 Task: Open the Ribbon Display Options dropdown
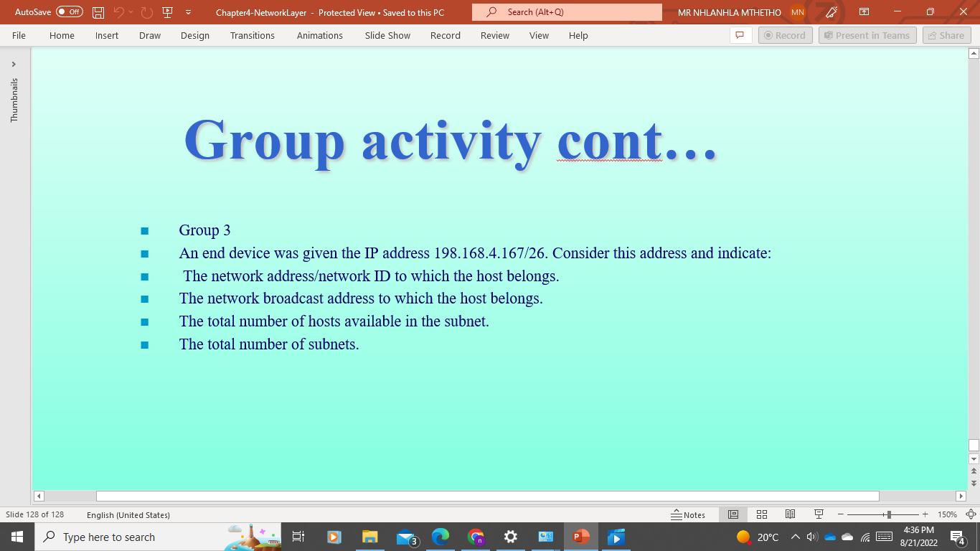coord(864,12)
